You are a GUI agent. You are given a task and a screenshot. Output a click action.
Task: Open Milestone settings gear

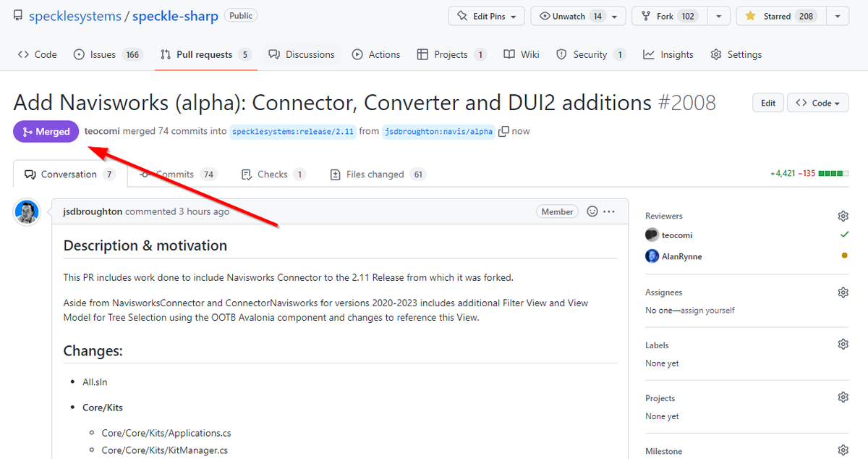(x=843, y=450)
